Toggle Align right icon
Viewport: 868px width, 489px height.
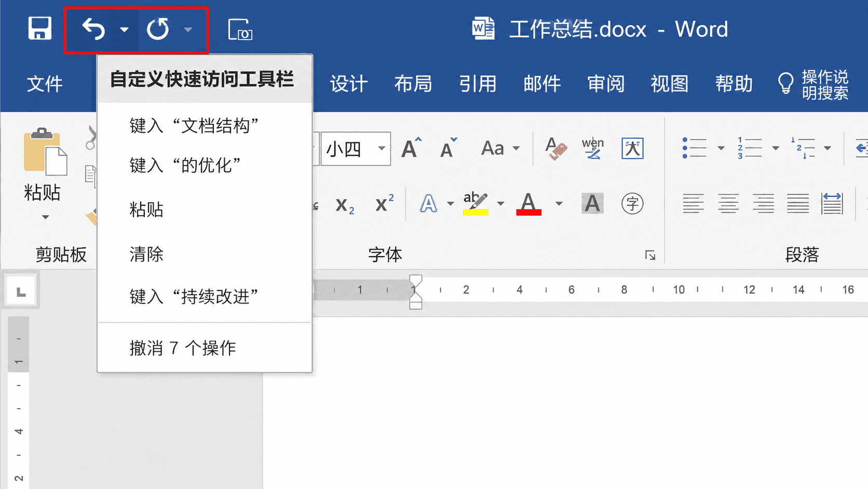pyautogui.click(x=763, y=204)
